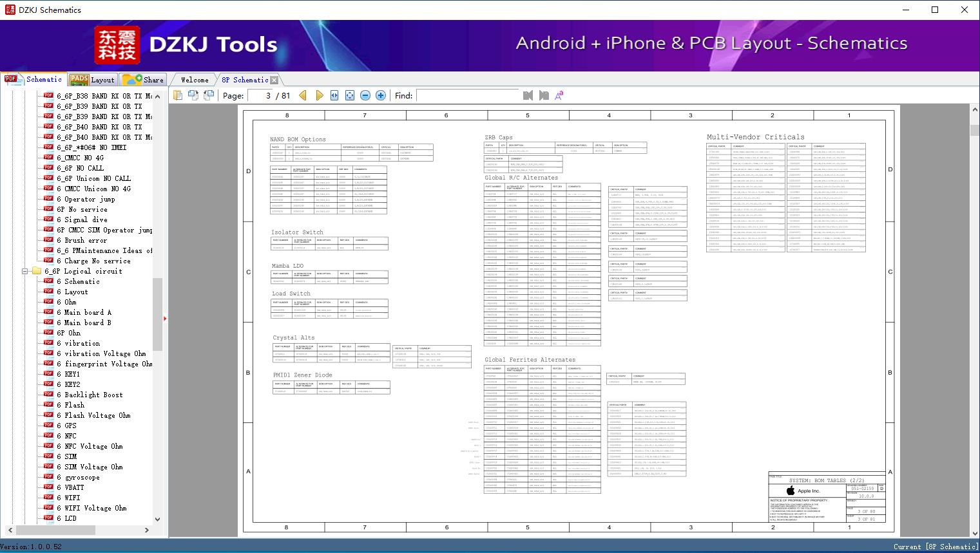Click PDF icon beside 6 GPS
This screenshot has width=980, height=553.
click(x=48, y=425)
